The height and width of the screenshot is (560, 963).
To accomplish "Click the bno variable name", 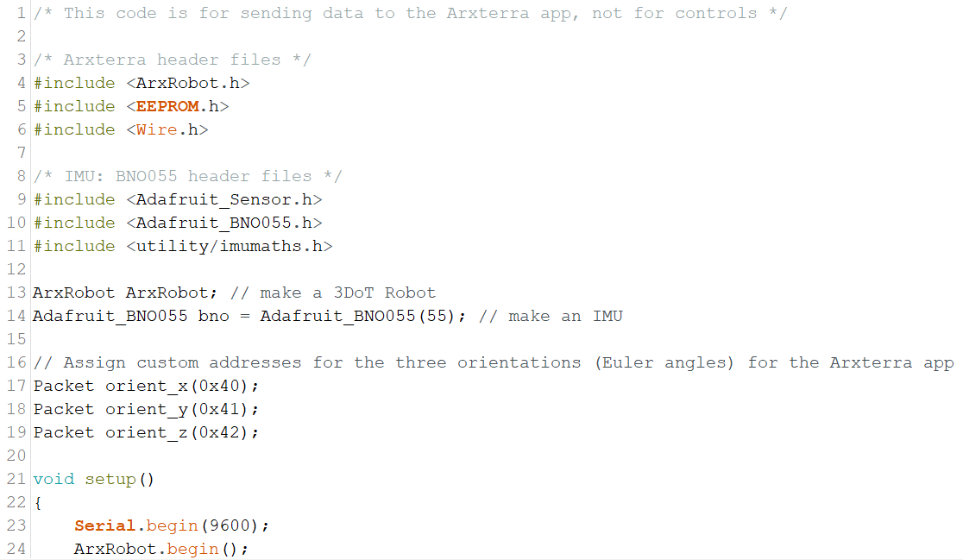I will 214,316.
